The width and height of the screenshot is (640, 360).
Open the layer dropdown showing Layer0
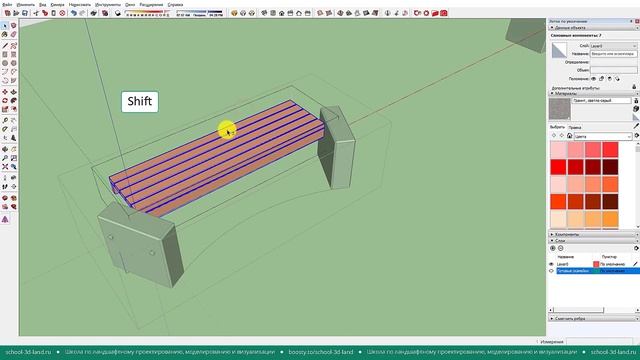[x=614, y=46]
